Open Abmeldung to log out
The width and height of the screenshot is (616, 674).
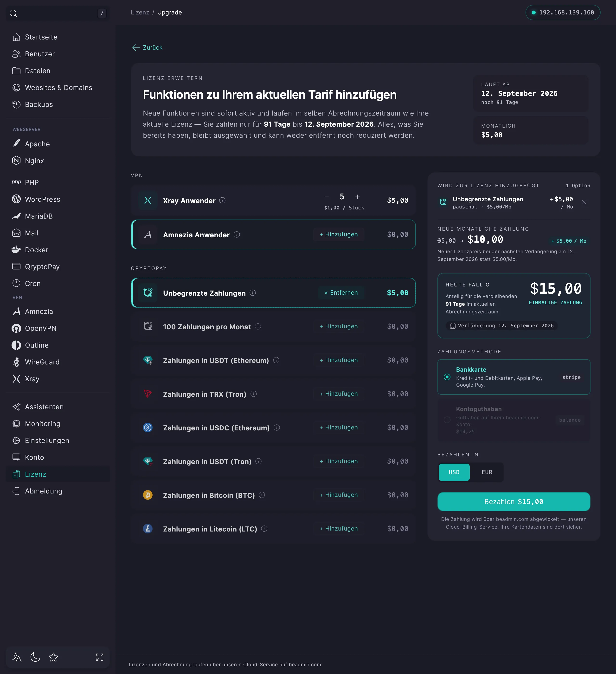[58, 491]
